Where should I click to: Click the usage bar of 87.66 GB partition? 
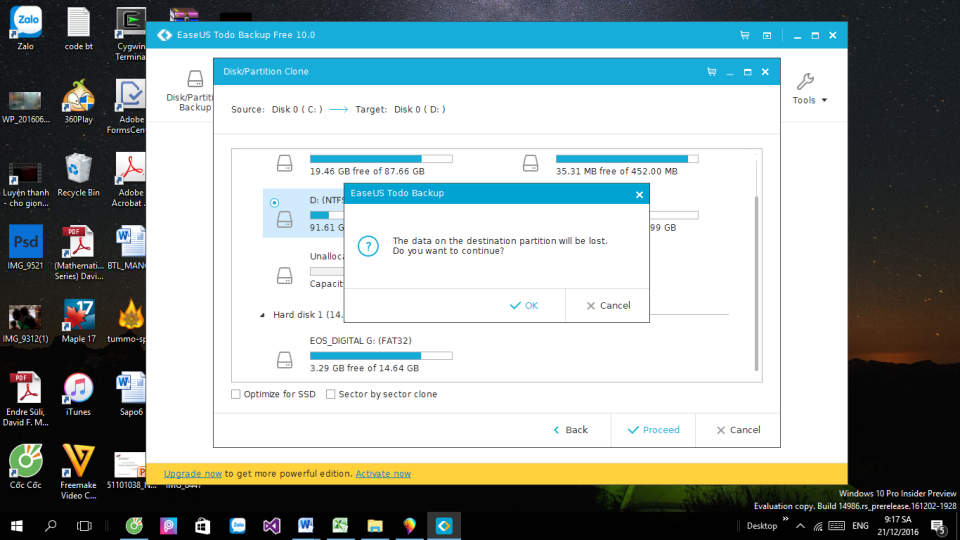[x=381, y=159]
